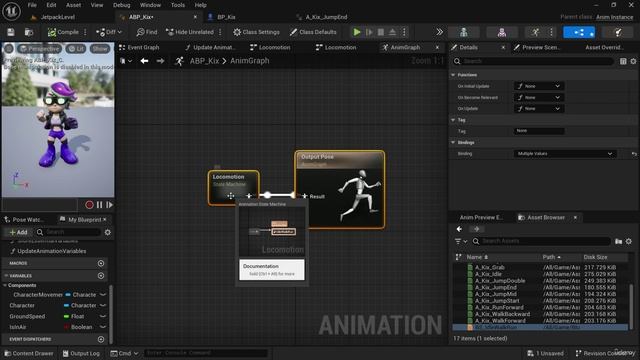This screenshot has width=640, height=360.
Task: Switch to JetpackLevel tab
Action: (x=58, y=17)
